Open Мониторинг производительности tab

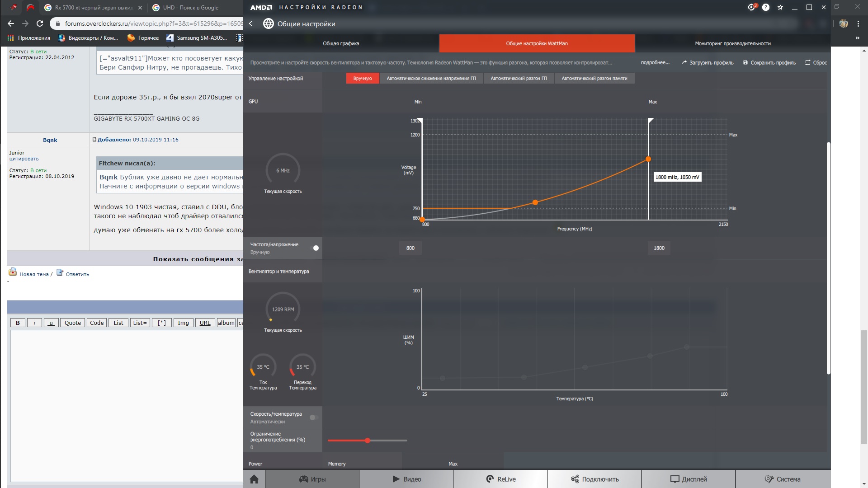(x=732, y=44)
